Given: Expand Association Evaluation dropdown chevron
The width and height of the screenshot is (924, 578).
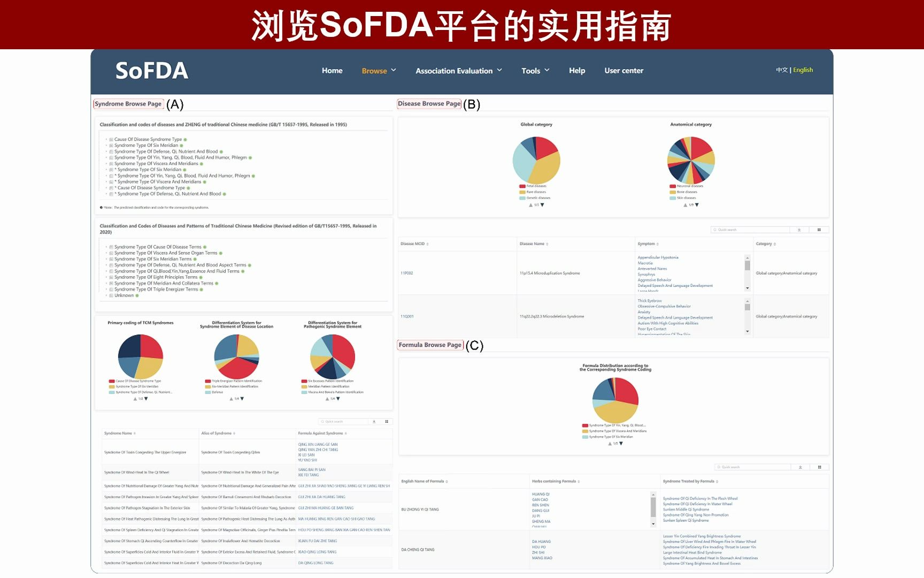Looking at the screenshot, I should point(499,70).
